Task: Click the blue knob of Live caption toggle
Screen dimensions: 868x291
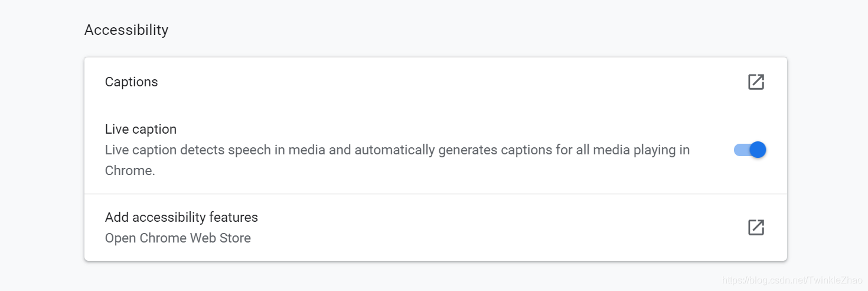Action: (x=757, y=150)
